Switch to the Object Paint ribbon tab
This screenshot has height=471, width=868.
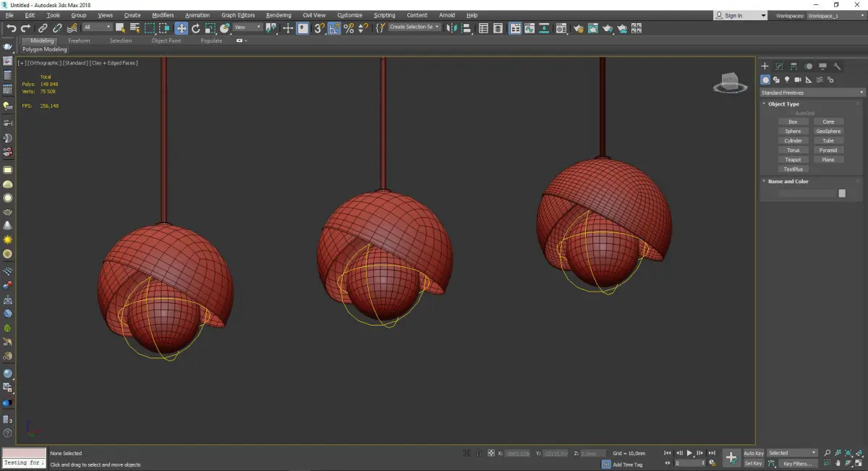(x=166, y=41)
